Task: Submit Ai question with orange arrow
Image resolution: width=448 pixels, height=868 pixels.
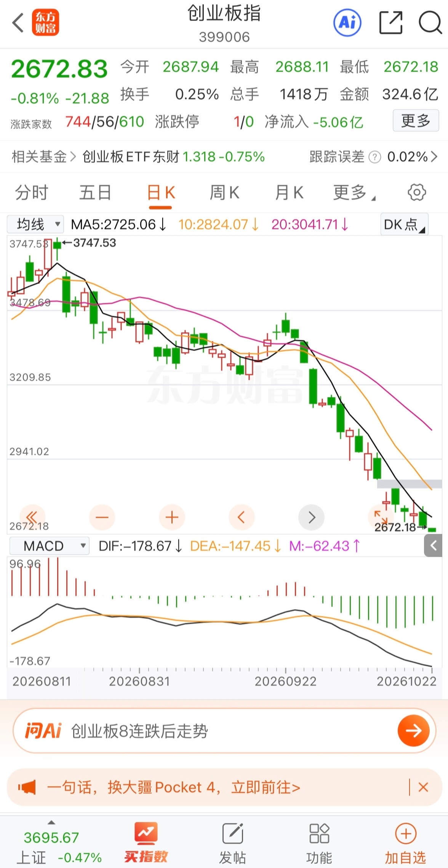Action: click(414, 731)
